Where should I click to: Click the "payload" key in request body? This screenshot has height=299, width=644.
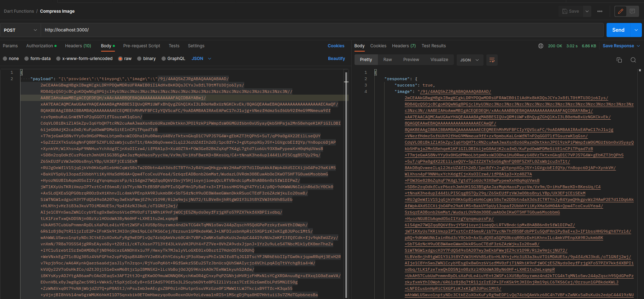(43, 79)
